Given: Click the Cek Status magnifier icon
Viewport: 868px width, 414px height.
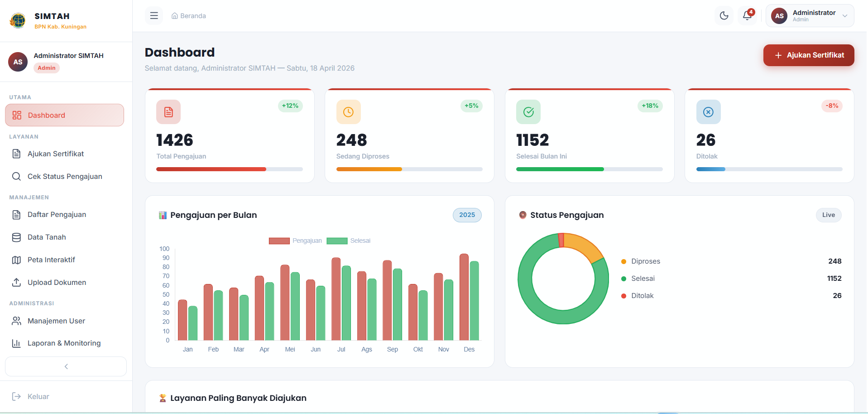Looking at the screenshot, I should click(16, 176).
